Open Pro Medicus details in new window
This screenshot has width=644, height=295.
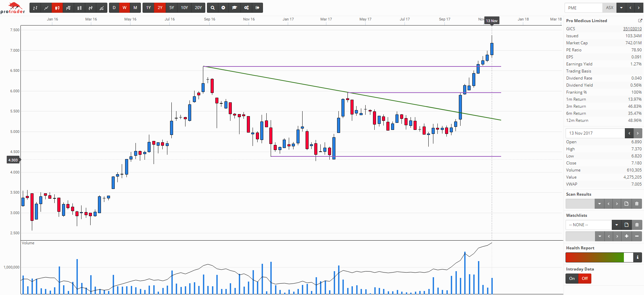click(x=640, y=21)
